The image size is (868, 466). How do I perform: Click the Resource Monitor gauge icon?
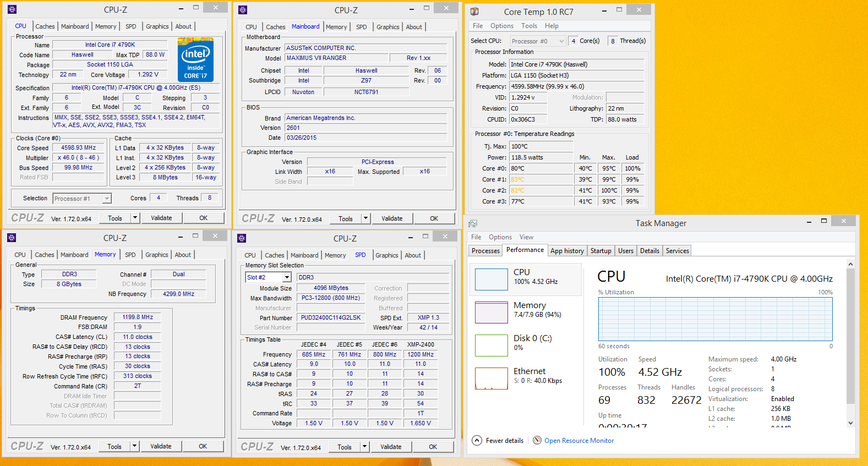[x=537, y=441]
